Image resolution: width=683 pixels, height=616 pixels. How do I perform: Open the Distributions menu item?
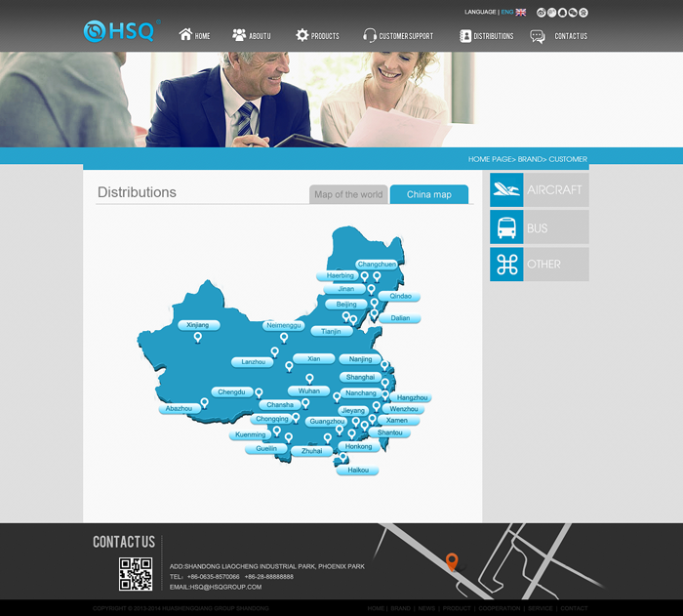[x=494, y=36]
